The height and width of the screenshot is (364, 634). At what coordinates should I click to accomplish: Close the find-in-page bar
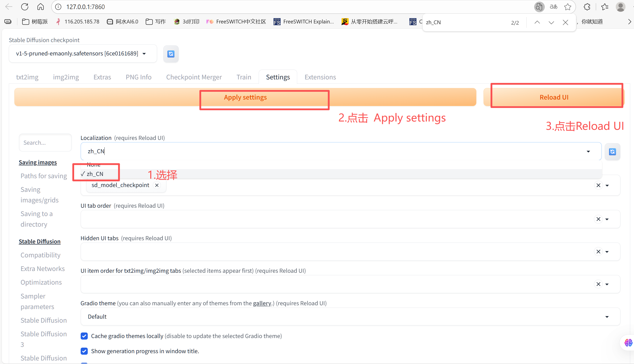pos(565,22)
